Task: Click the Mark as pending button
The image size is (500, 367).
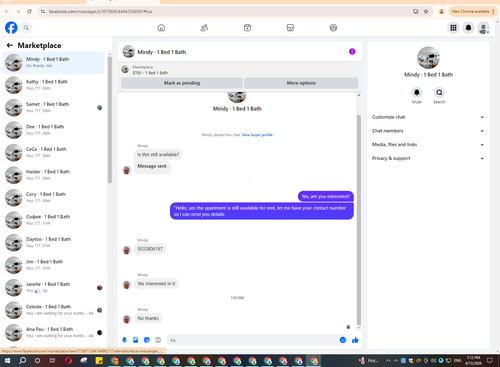Action: pyautogui.click(x=182, y=83)
